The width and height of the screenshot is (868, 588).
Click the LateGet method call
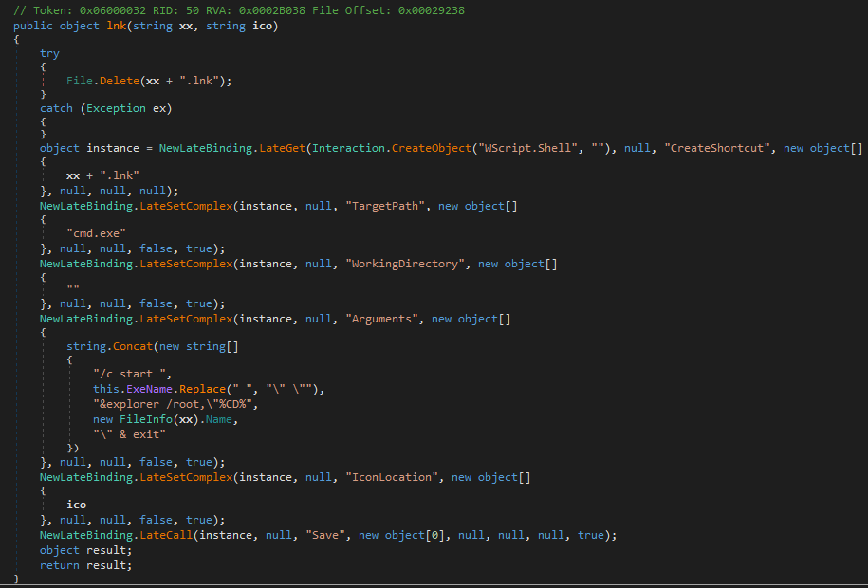tap(283, 148)
